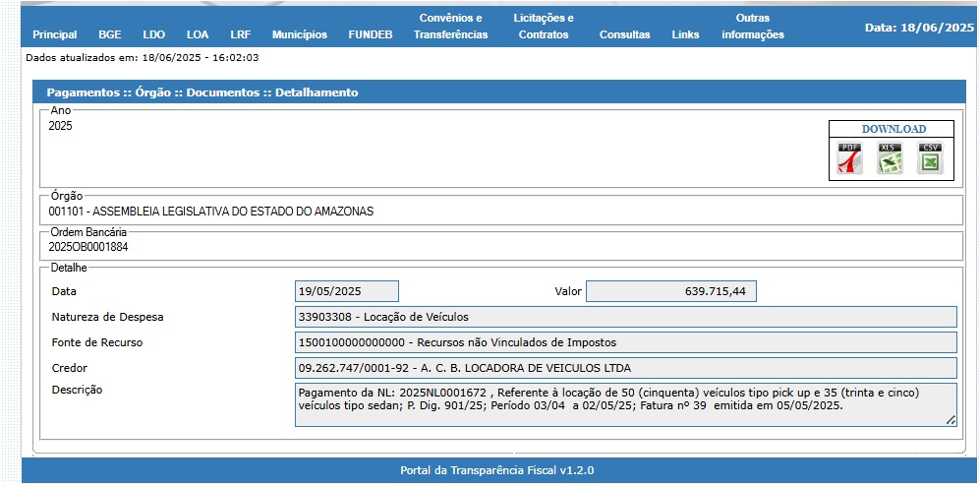Go to the Links menu
The height and width of the screenshot is (487, 980).
pos(685,34)
